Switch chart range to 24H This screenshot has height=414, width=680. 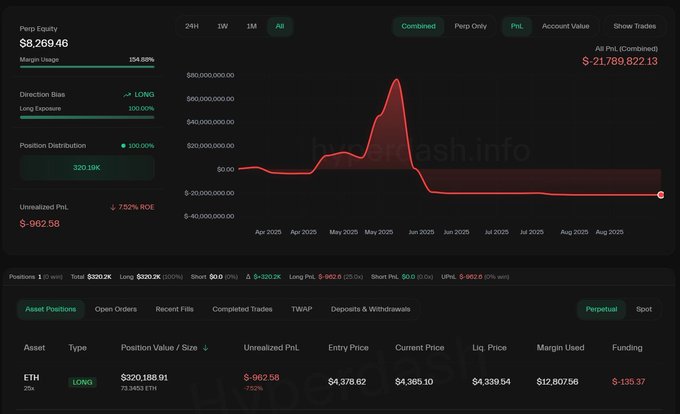pos(192,26)
